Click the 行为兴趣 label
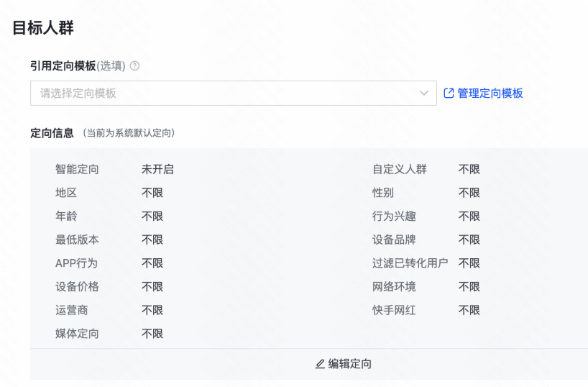588x387 pixels. [x=394, y=217]
